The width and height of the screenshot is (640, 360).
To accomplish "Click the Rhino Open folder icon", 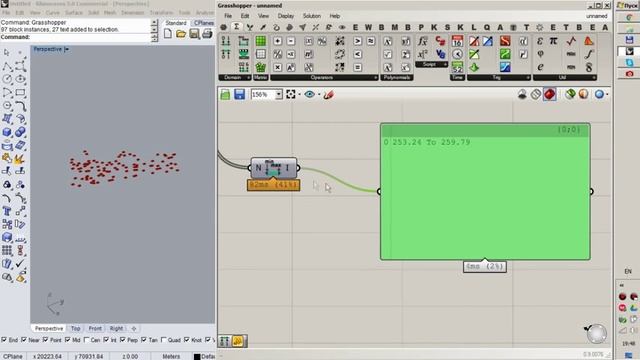I will [181, 34].
